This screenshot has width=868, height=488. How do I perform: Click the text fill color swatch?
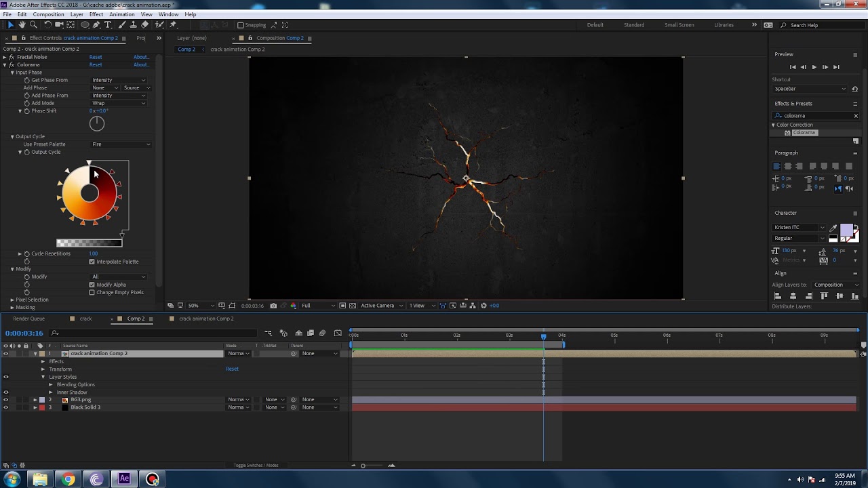[846, 230]
